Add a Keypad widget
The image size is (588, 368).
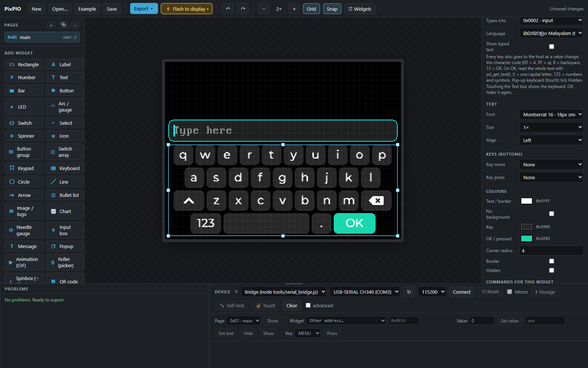point(24,168)
